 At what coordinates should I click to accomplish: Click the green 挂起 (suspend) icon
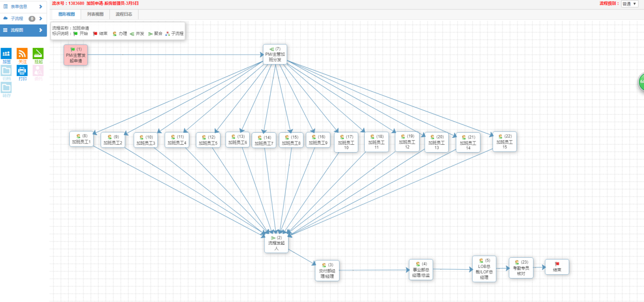(38, 53)
